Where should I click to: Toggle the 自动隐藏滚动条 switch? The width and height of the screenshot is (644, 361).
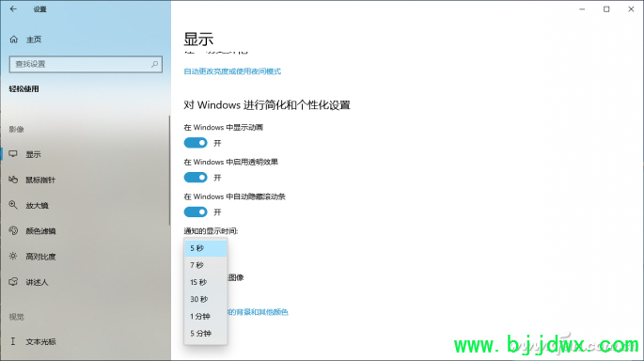[x=196, y=212]
